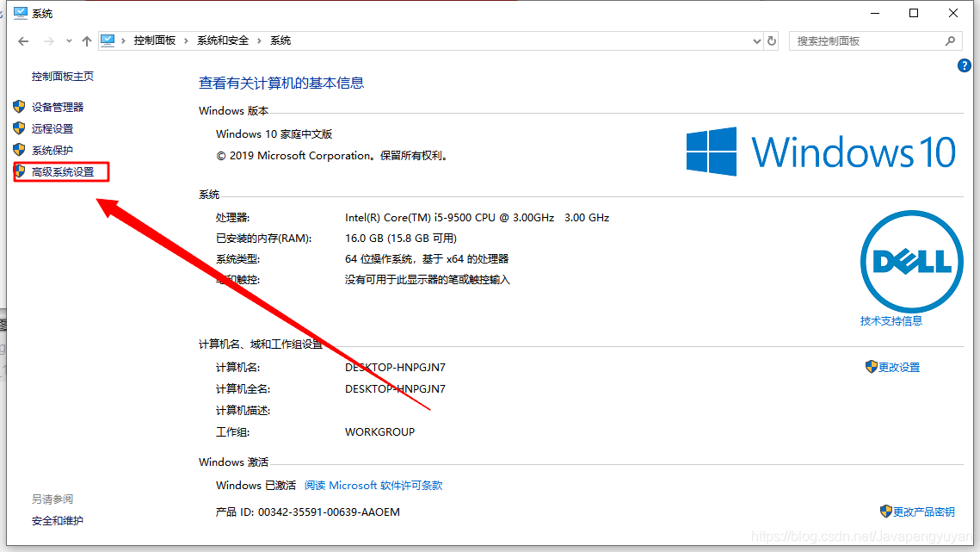The height and width of the screenshot is (552, 980).
Task: Open 设备管理器 link
Action: 58,107
